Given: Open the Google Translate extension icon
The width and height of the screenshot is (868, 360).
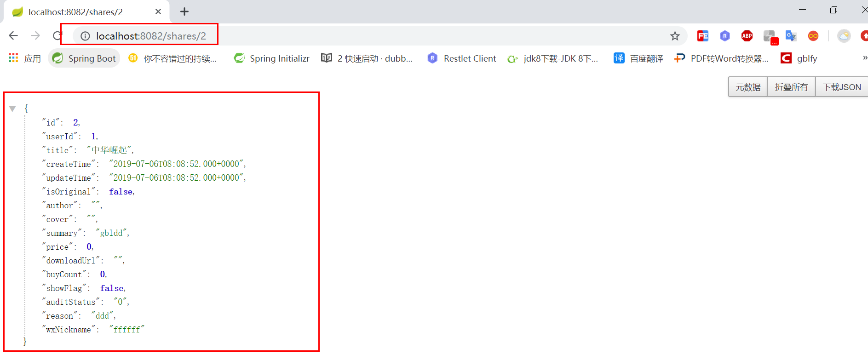Looking at the screenshot, I should [791, 36].
